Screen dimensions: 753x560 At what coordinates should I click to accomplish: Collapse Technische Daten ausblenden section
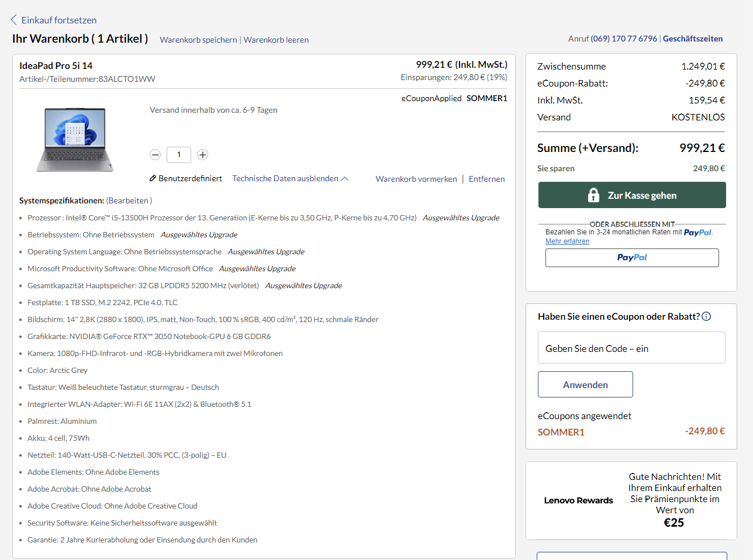(290, 178)
